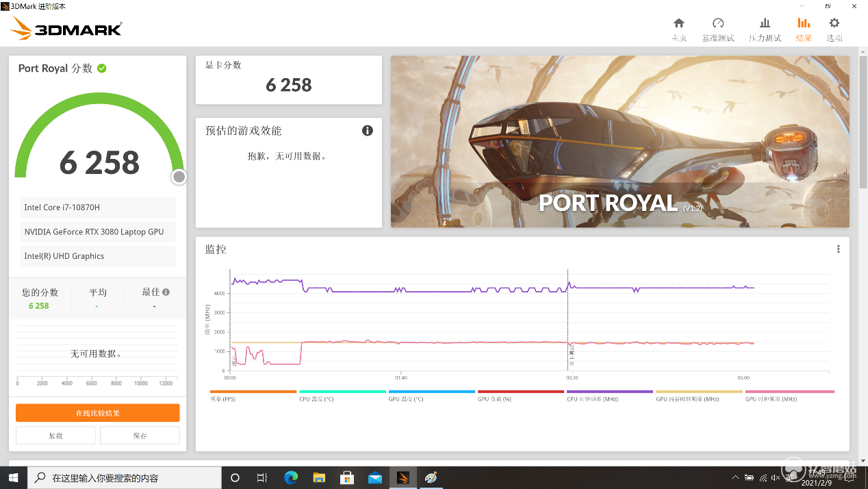Click the Port Royal 分数 title
Screen dimensions: 868x489
[x=55, y=68]
